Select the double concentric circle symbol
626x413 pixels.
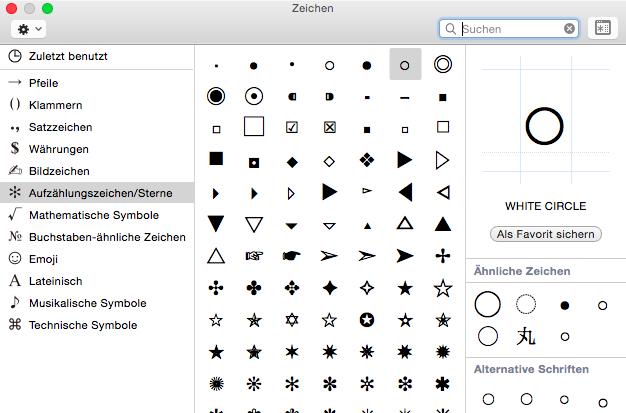coord(443,64)
